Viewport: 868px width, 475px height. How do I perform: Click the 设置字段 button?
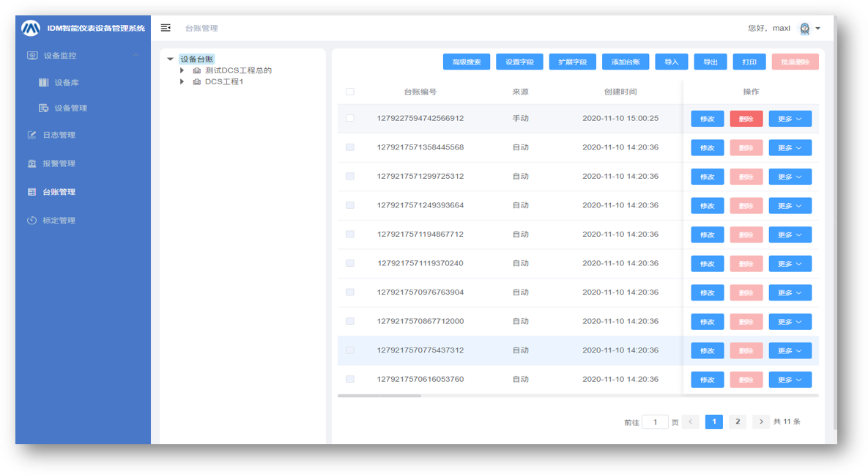coord(519,62)
